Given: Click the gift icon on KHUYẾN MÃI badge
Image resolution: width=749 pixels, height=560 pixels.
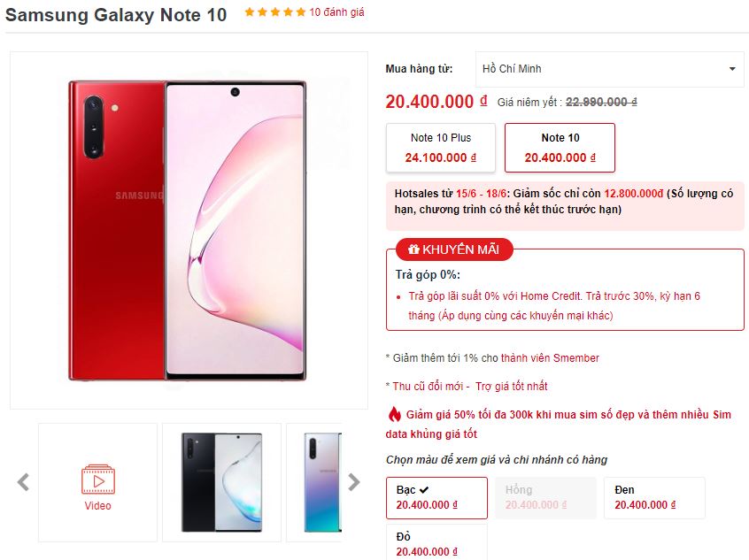Looking at the screenshot, I should point(413,249).
